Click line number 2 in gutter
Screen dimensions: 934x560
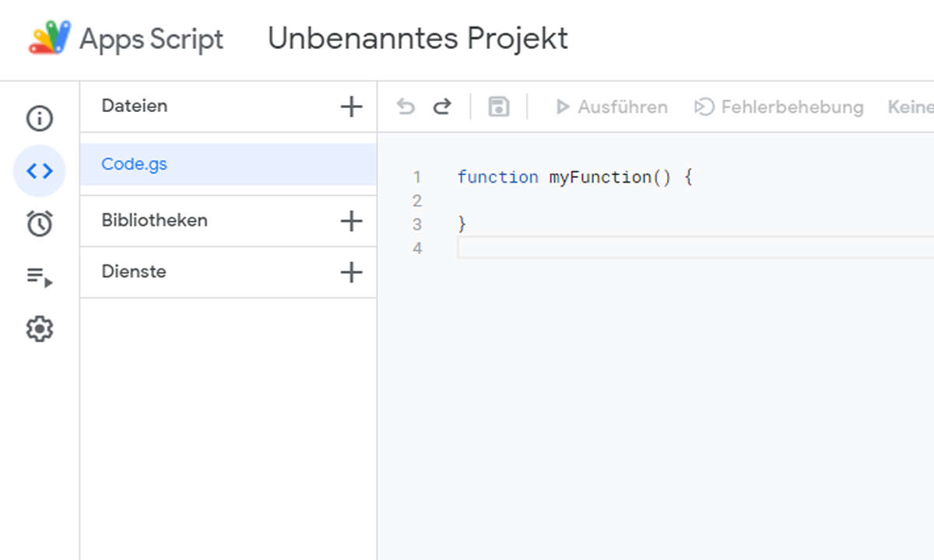(417, 201)
